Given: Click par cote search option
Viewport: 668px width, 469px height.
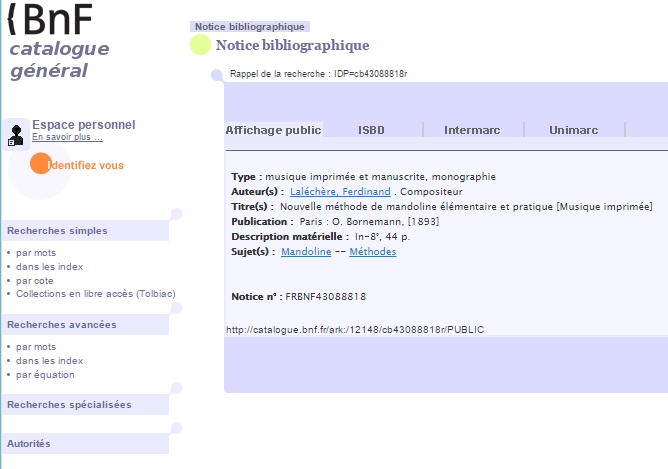Looking at the screenshot, I should coord(35,281).
